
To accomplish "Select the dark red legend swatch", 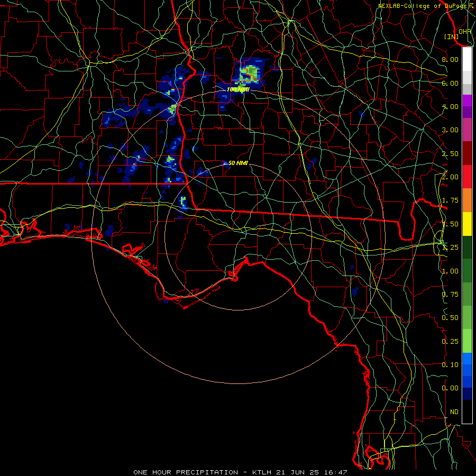I will pos(467,153).
